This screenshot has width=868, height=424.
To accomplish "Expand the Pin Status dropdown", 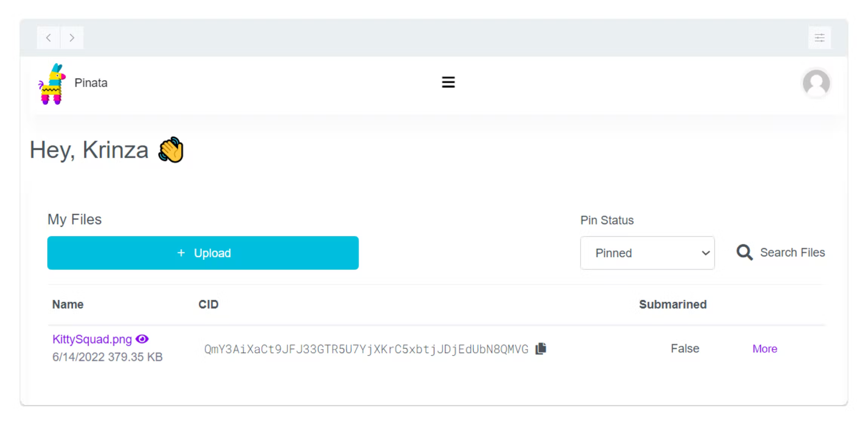I will [x=647, y=253].
